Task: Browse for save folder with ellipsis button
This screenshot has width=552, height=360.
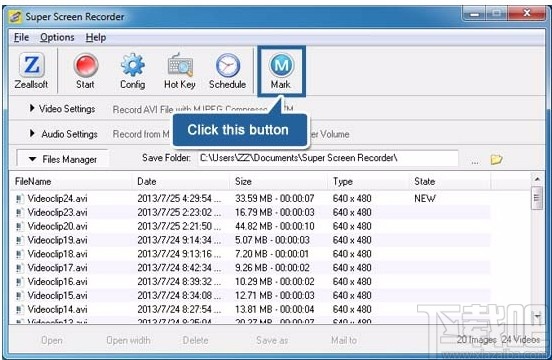Action: [x=475, y=162]
